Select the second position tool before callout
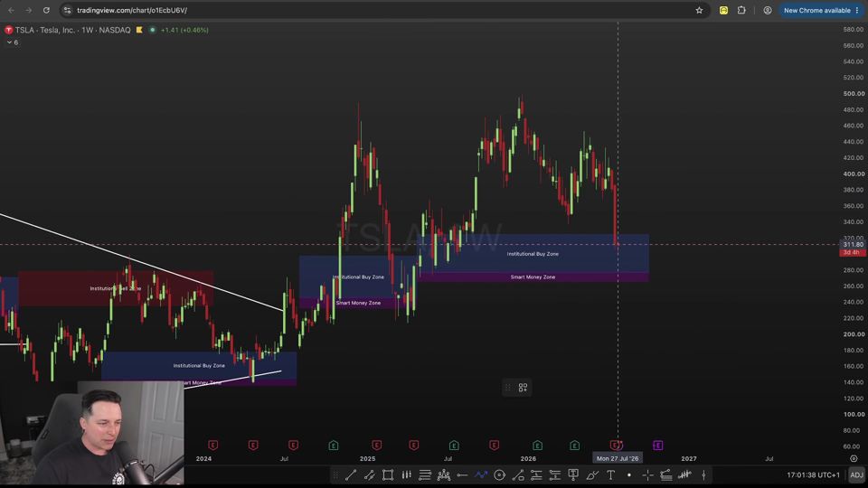 coord(554,474)
